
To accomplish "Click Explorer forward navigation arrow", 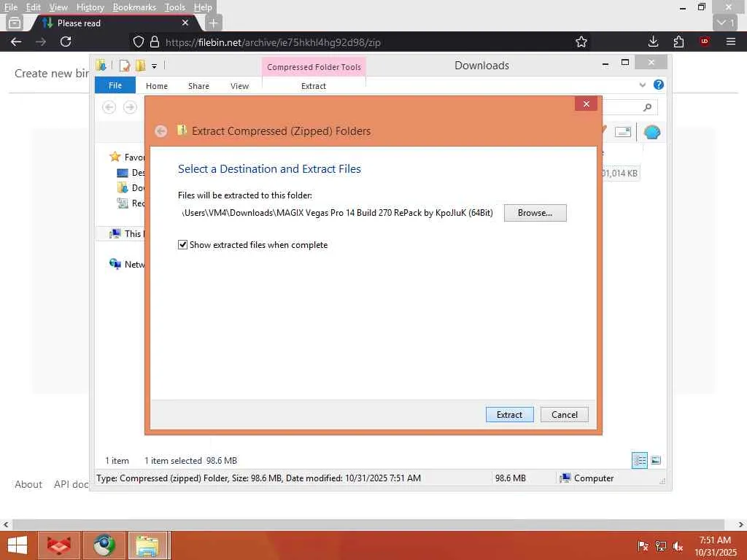I will (x=130, y=107).
